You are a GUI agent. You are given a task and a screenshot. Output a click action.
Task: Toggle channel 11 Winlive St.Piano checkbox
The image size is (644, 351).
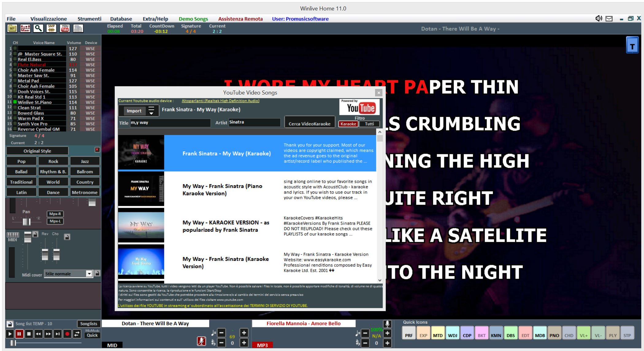coord(15,102)
